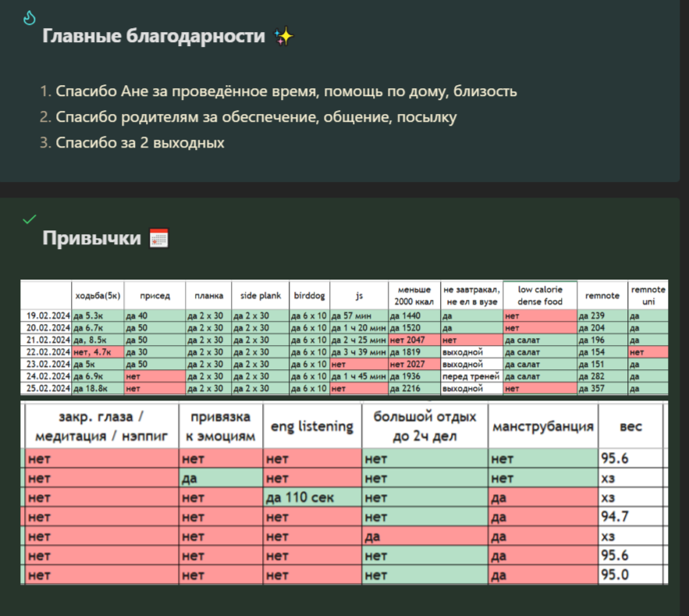Click the flame icon above Главные благодарности
Image resolution: width=689 pixels, height=616 pixels.
pyautogui.click(x=30, y=16)
